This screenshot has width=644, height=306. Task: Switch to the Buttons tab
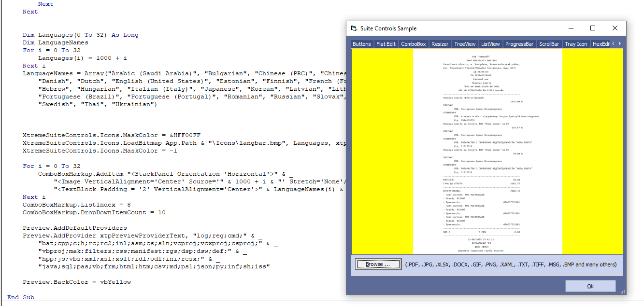tap(362, 44)
